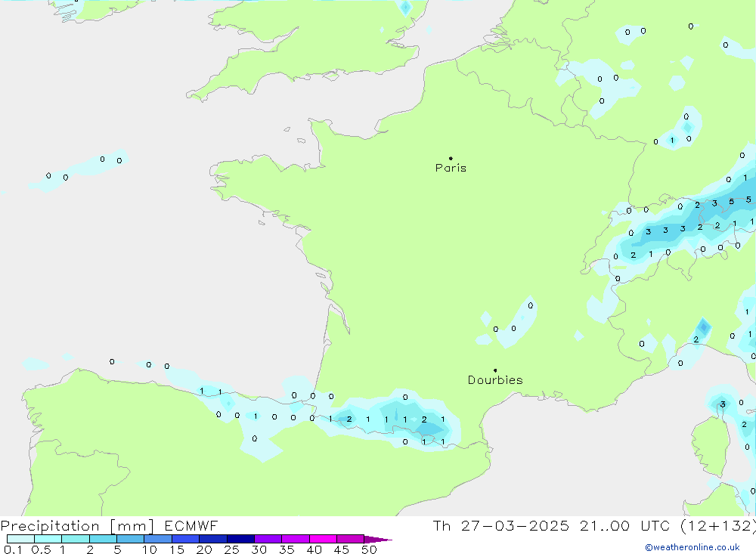Screen dimensions: 756x554
Task: Pick the legend swatch between 20 and 25
Action: (213, 539)
